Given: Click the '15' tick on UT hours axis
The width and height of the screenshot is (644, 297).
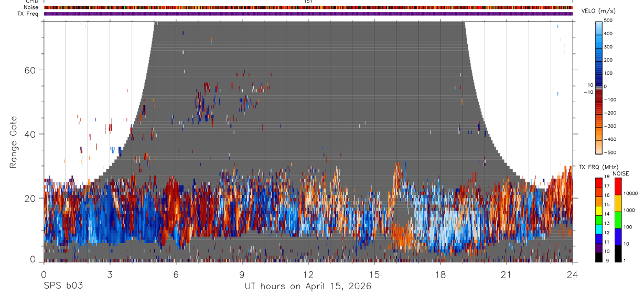Looking at the screenshot, I should coord(374,274).
